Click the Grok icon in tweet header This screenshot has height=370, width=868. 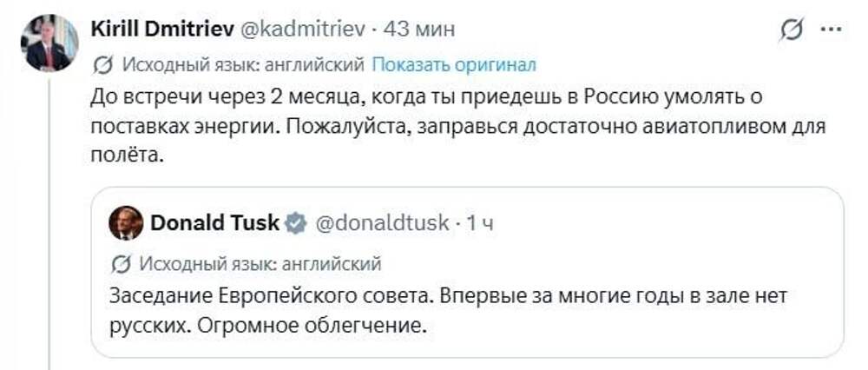click(791, 30)
